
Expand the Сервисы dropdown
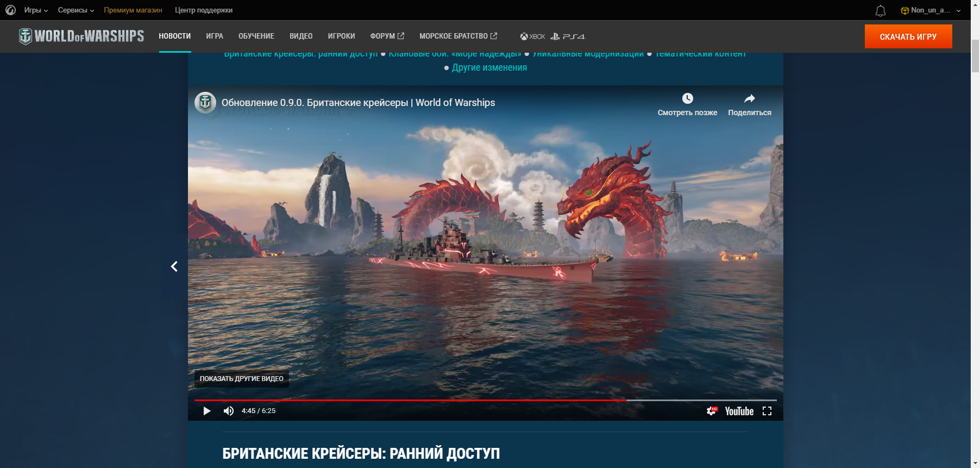(76, 10)
